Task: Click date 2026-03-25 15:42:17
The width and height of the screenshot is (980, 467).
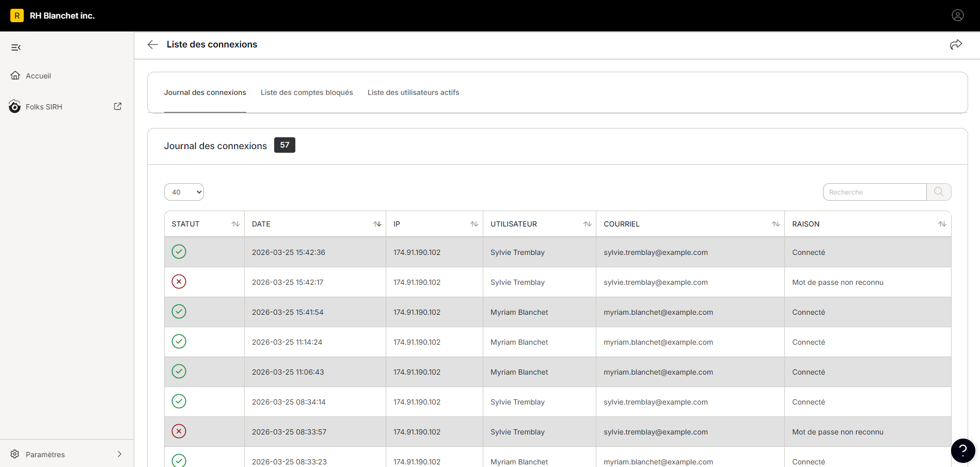Action: (288, 282)
